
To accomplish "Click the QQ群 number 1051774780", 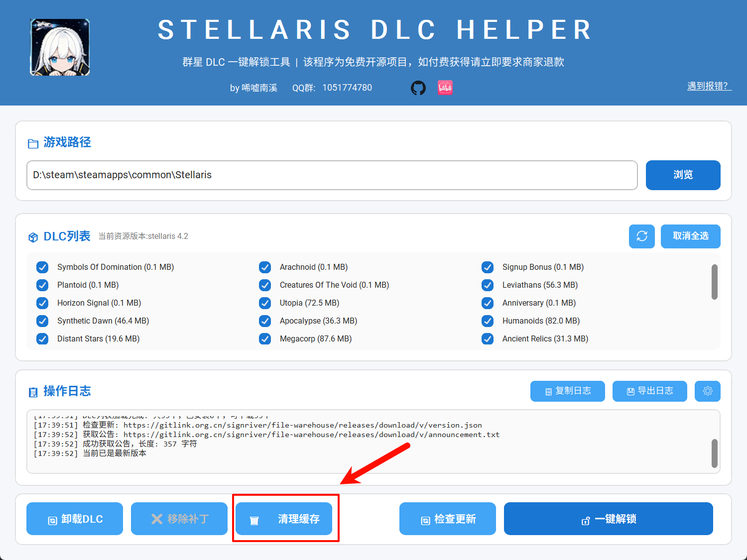I will point(347,88).
